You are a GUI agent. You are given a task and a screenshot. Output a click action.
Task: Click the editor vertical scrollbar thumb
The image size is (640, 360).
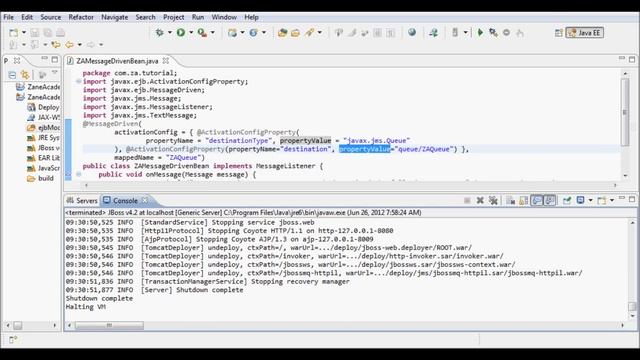click(x=625, y=112)
